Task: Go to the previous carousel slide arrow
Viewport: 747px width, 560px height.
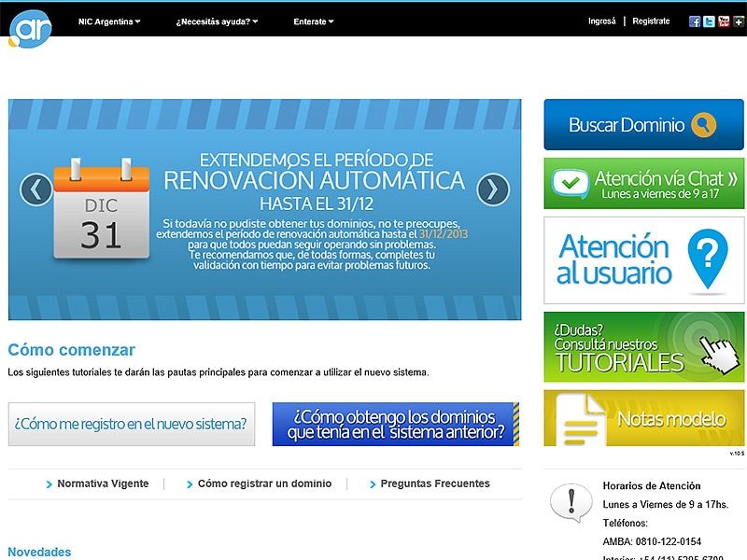Action: click(x=36, y=189)
